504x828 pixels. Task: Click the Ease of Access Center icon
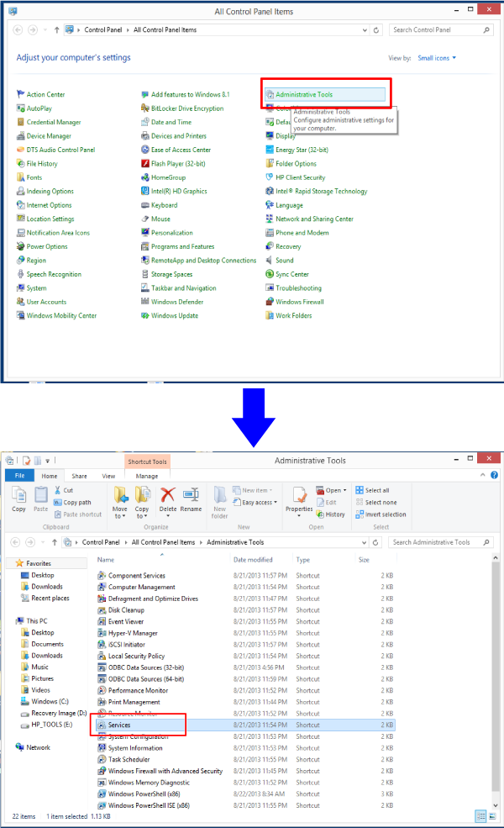(x=145, y=150)
